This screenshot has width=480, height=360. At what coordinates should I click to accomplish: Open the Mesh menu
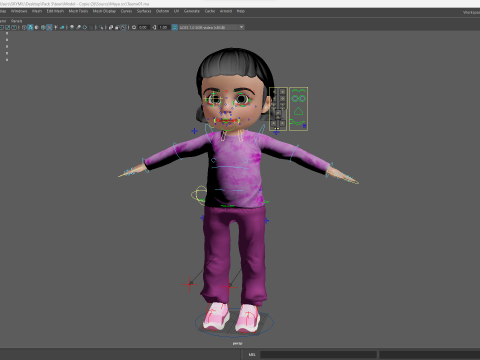[x=37, y=11]
